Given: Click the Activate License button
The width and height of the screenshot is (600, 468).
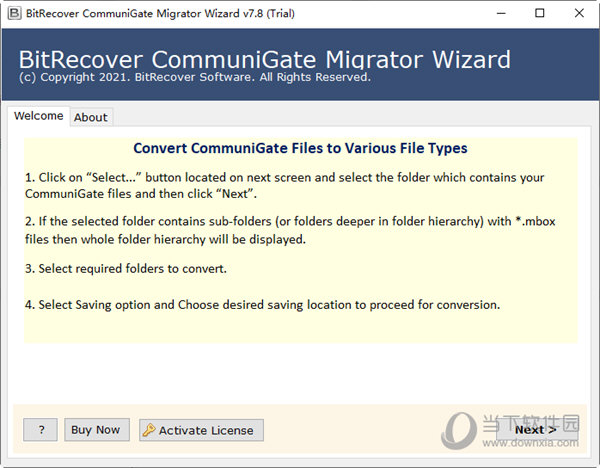Looking at the screenshot, I should pos(201,430).
